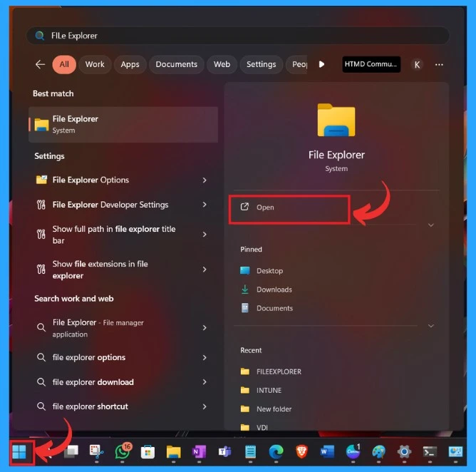
Task: Switch to the Apps filter tab
Action: pos(130,64)
